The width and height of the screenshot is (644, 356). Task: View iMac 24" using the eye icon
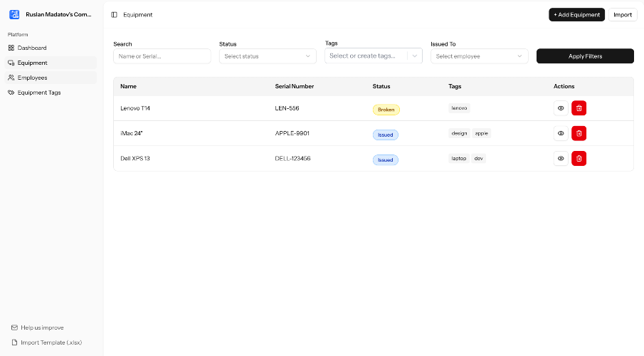[x=561, y=133]
